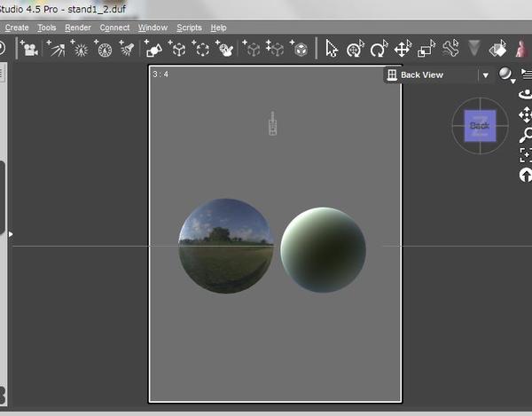Open the viewport options menu icon
The width and height of the screenshot is (532, 416).
pos(526,74)
